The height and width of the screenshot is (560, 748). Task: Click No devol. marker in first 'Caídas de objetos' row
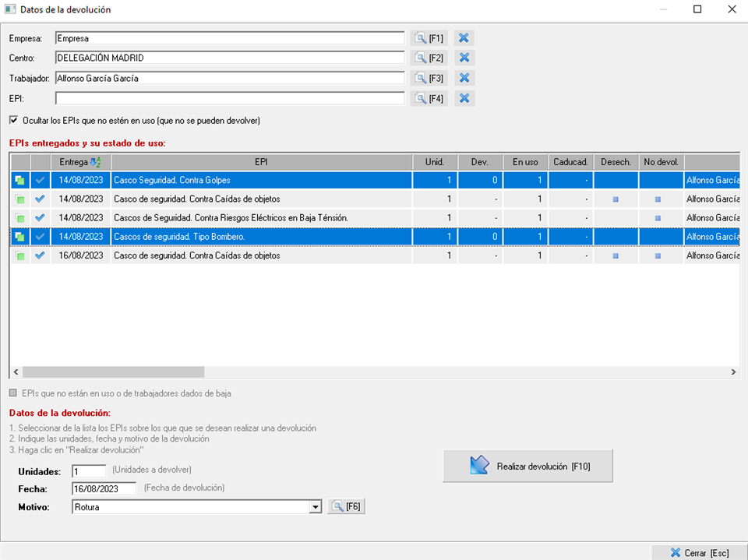coord(658,199)
